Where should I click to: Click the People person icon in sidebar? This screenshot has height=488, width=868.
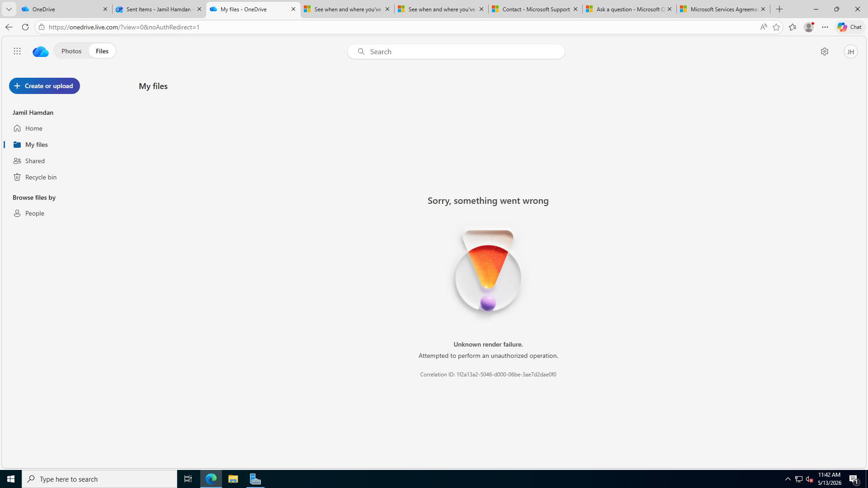(x=17, y=213)
